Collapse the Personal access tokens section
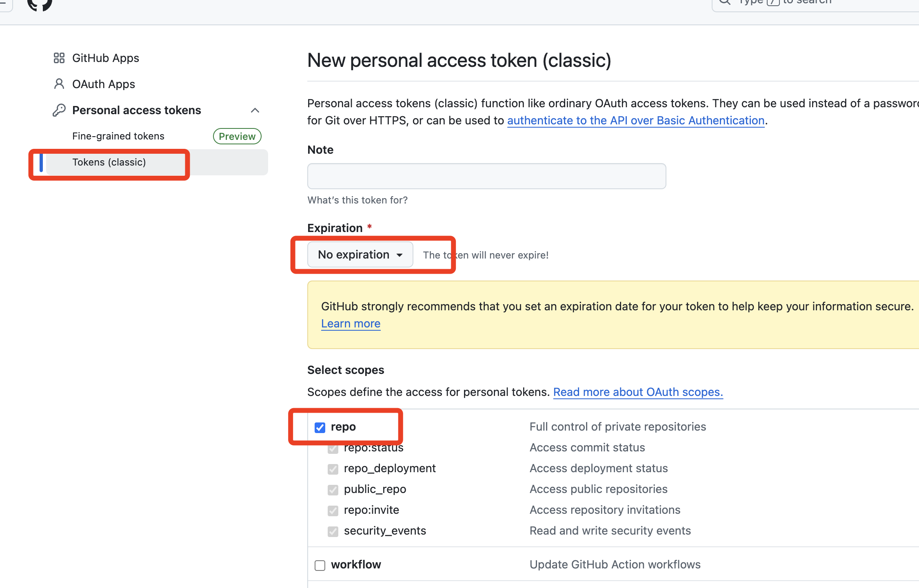The height and width of the screenshot is (588, 919). (255, 111)
